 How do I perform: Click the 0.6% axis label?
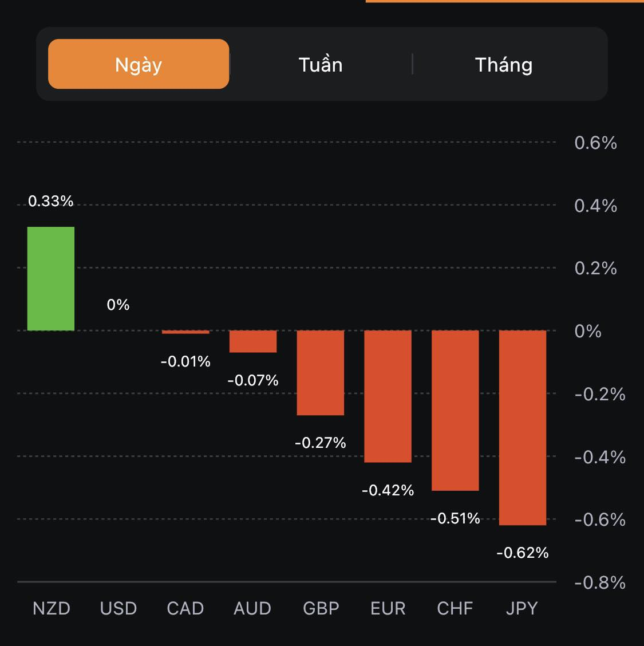point(595,143)
